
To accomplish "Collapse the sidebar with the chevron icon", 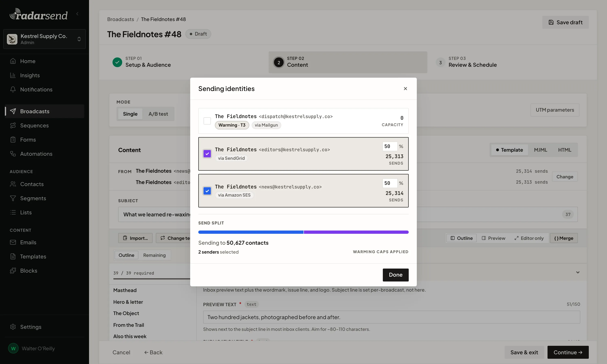I will tap(77, 14).
